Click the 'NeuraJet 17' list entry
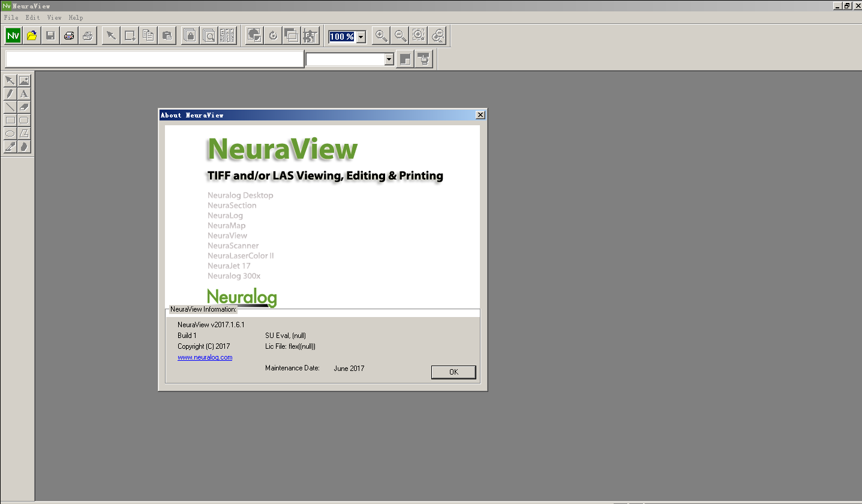Image resolution: width=862 pixels, height=504 pixels. pyautogui.click(x=229, y=266)
